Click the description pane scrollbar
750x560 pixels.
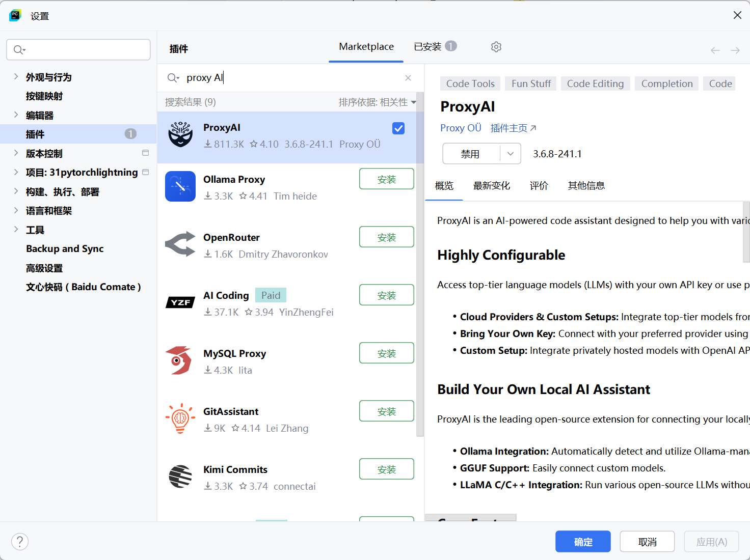746,232
